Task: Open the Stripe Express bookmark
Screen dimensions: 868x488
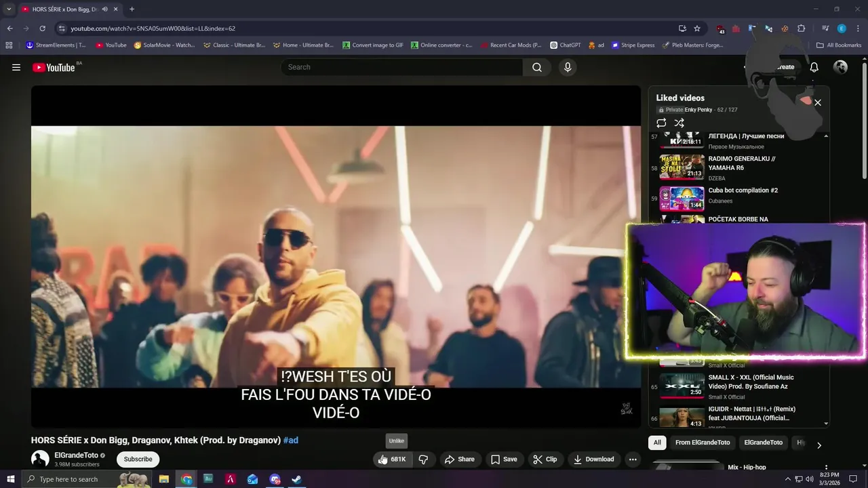Action: click(x=633, y=45)
